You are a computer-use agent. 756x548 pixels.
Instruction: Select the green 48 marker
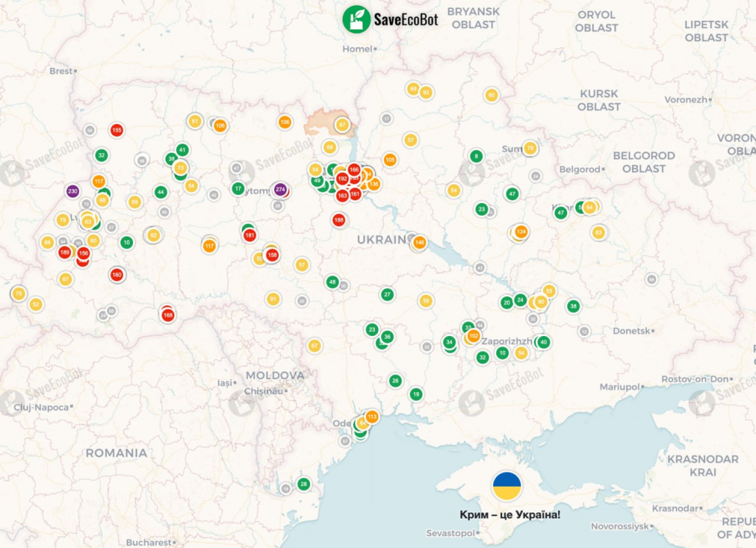point(332,281)
